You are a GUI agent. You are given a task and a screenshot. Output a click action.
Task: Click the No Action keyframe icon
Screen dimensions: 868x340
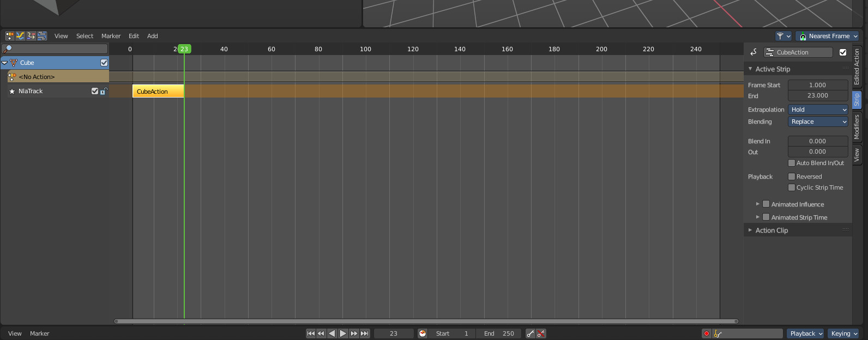click(12, 77)
